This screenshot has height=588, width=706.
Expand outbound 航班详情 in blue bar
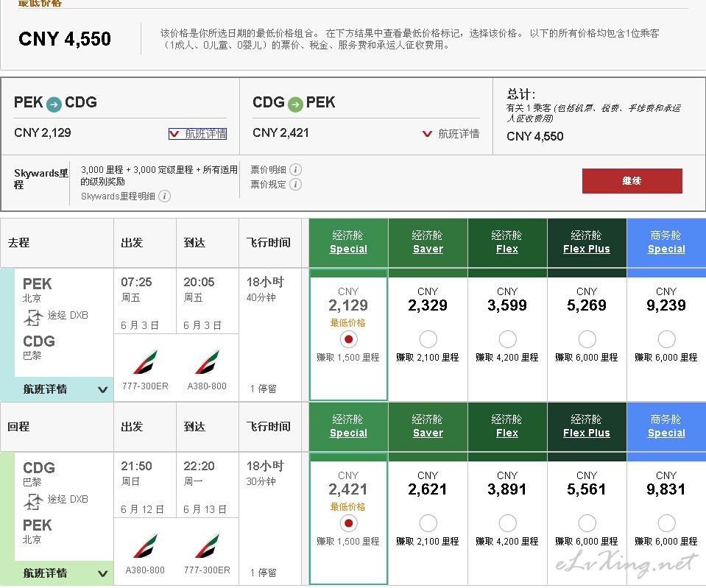click(x=64, y=389)
